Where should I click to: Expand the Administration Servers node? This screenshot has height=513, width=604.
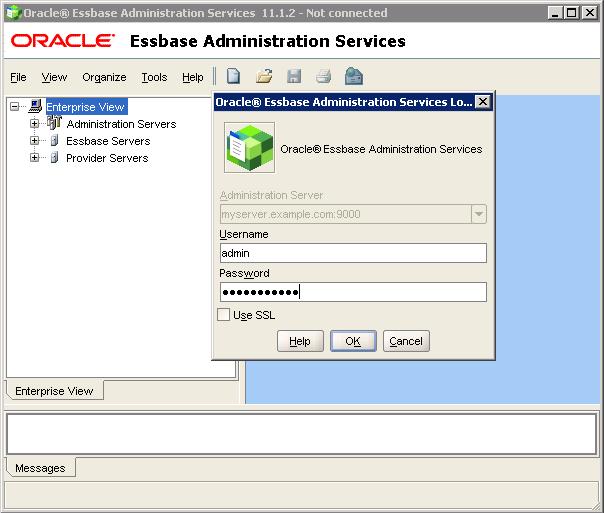pos(34,123)
